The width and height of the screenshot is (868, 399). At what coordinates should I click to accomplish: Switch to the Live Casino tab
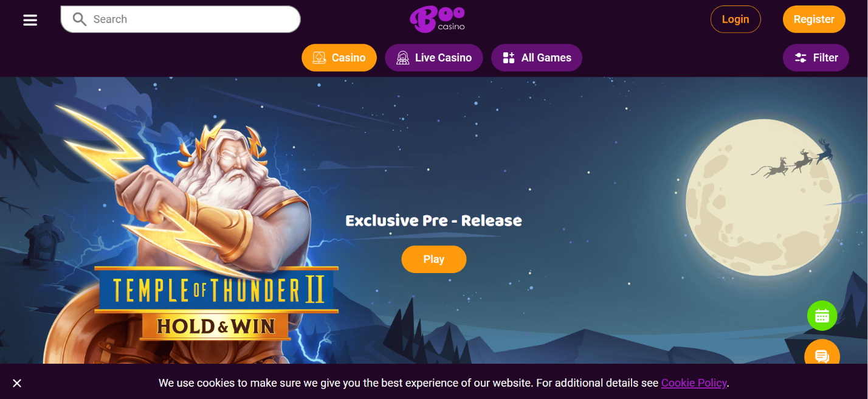point(434,58)
